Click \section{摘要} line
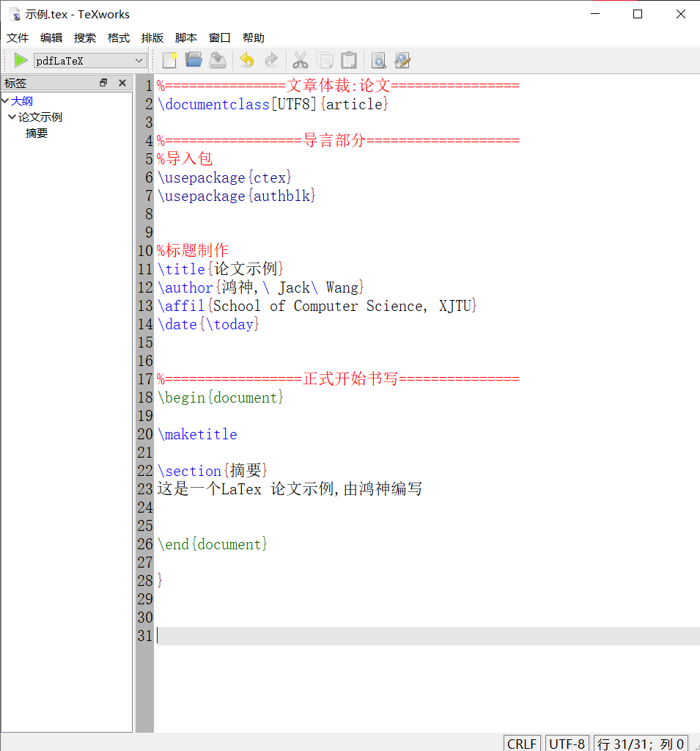The width and height of the screenshot is (700, 751). 212,470
